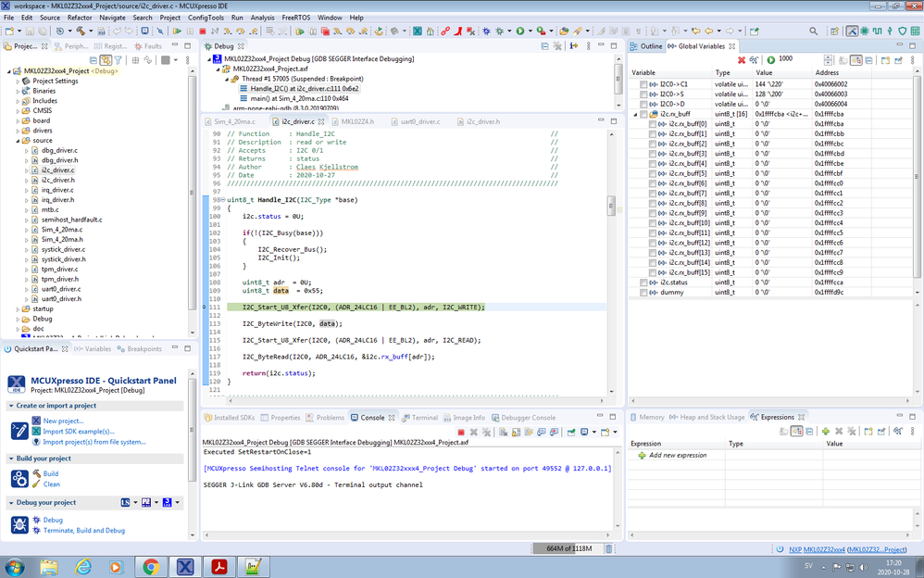The width and height of the screenshot is (924, 578).
Task: Click the green shield icon in top right
Action: [x=902, y=31]
